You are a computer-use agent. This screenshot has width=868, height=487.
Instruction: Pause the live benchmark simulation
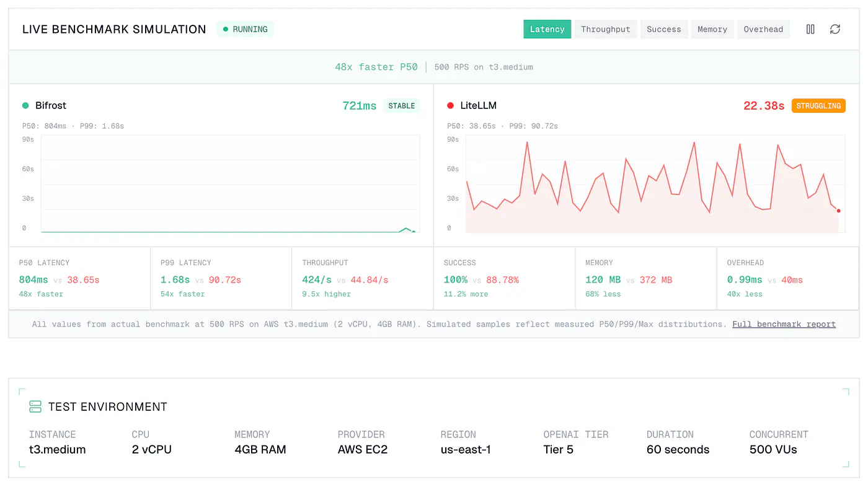pyautogui.click(x=810, y=29)
